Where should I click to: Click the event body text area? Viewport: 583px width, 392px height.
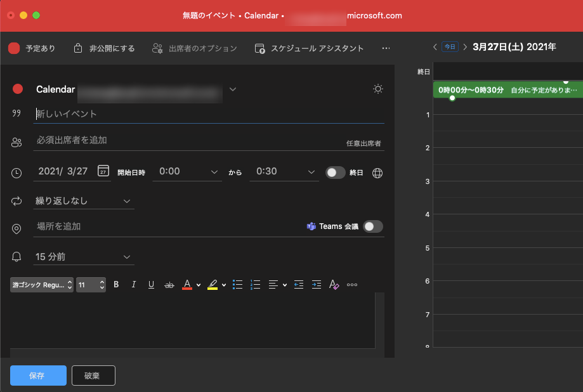coord(192,322)
